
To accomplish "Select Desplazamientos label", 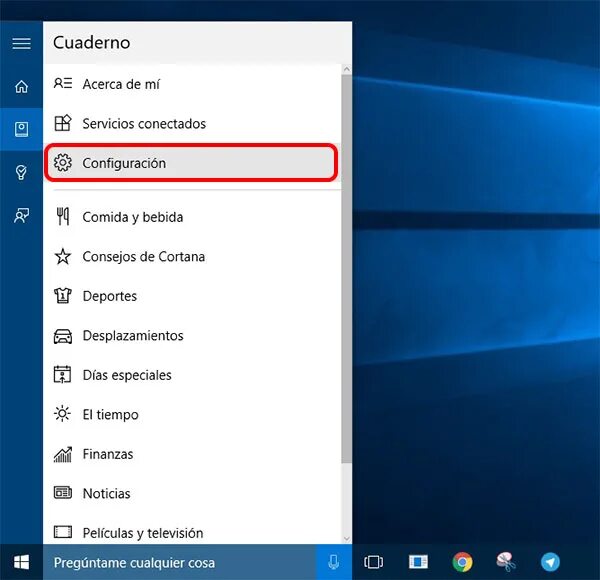I will [133, 336].
